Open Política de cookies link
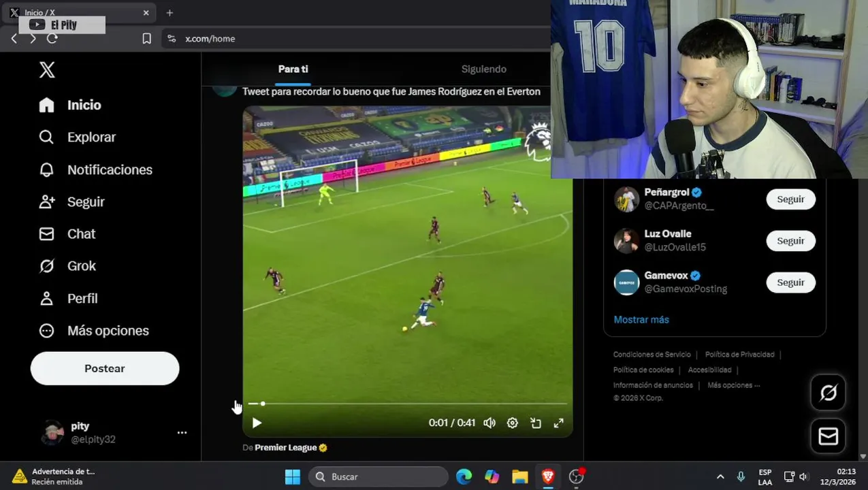 click(643, 370)
